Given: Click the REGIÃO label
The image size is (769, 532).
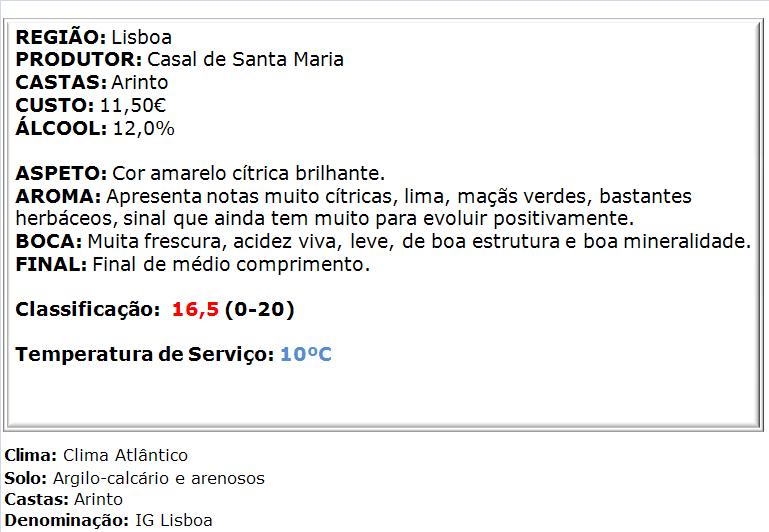Looking at the screenshot, I should tap(60, 37).
